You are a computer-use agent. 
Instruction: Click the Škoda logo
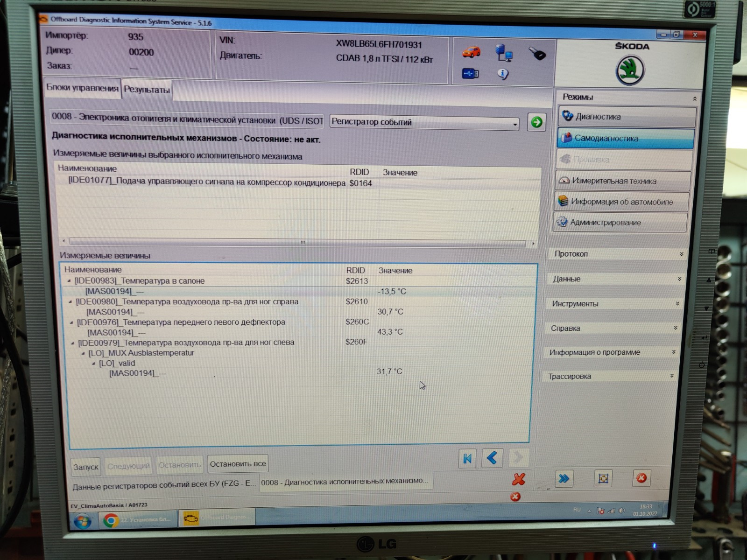(630, 70)
